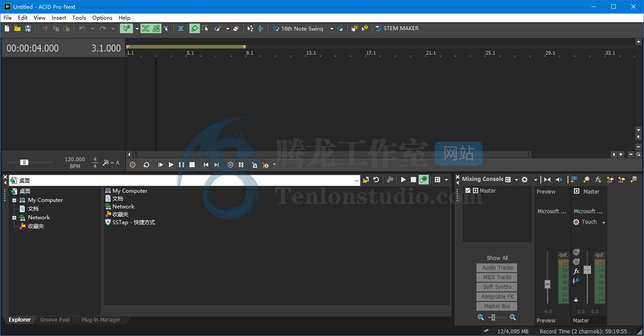Open a project using the folder icon
This screenshot has width=644, height=336.
tap(17, 28)
